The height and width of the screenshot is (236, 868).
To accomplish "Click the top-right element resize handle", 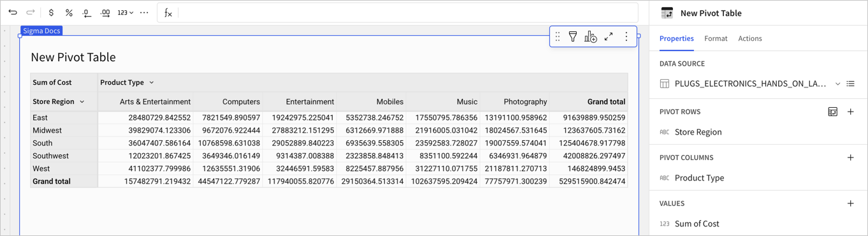I will point(639,36).
